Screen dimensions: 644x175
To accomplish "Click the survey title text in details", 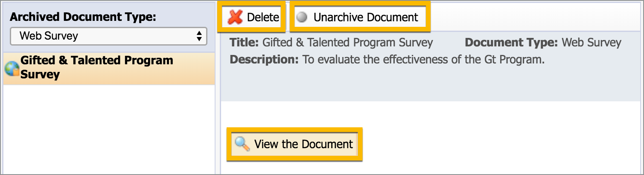I will point(347,43).
